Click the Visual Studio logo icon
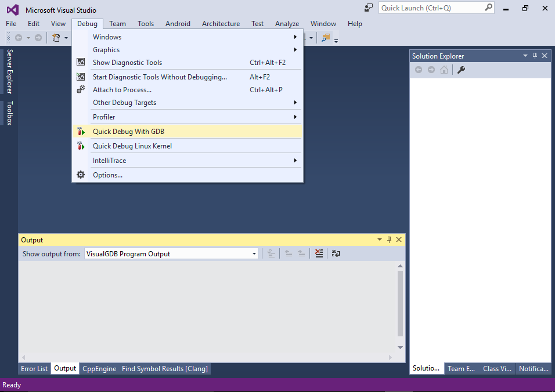 (13, 9)
